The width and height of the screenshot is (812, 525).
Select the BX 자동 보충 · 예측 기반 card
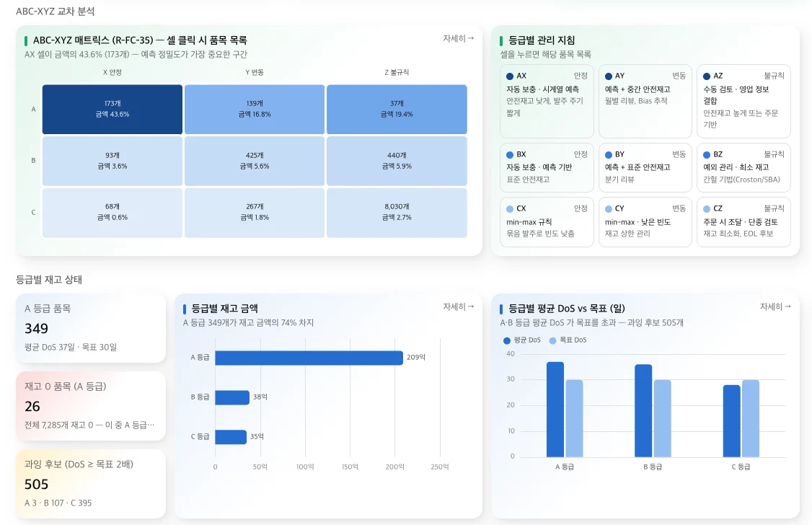(547, 167)
